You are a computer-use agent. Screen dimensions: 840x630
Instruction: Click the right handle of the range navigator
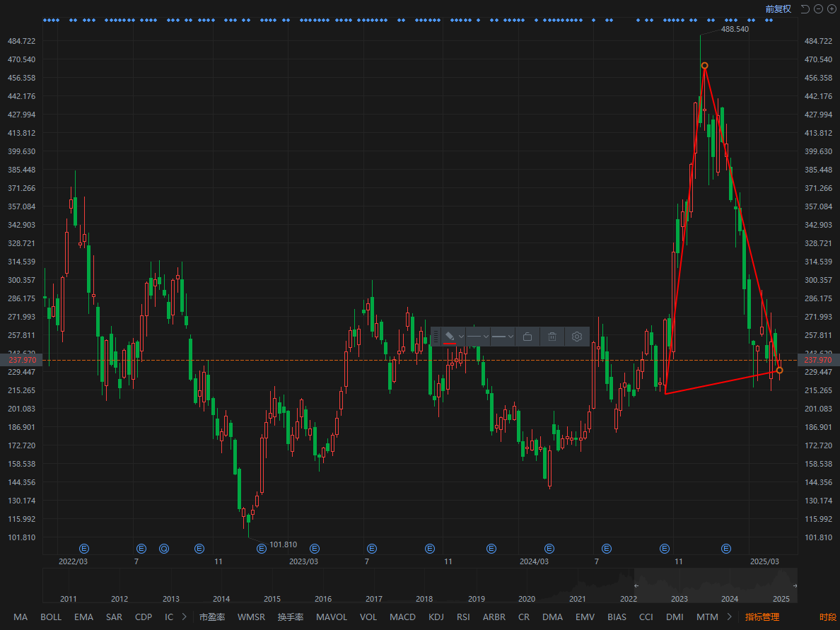[795, 585]
